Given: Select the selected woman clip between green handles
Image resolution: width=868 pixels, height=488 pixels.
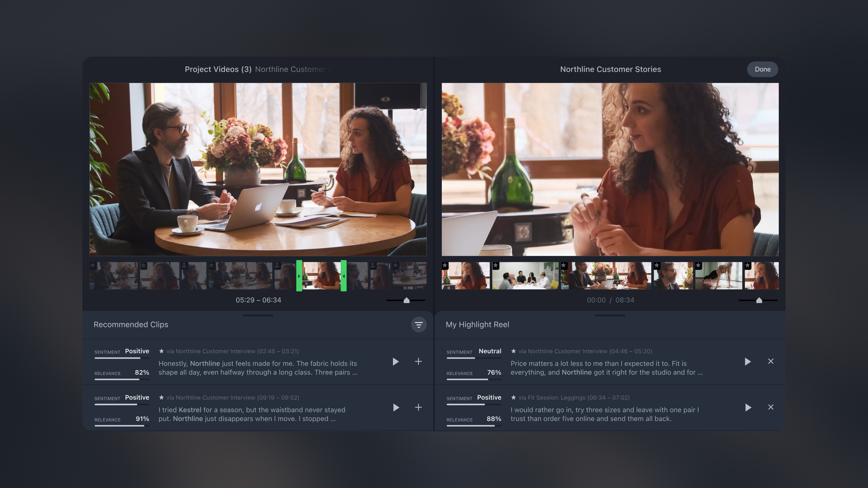Looking at the screenshot, I should pos(321,276).
